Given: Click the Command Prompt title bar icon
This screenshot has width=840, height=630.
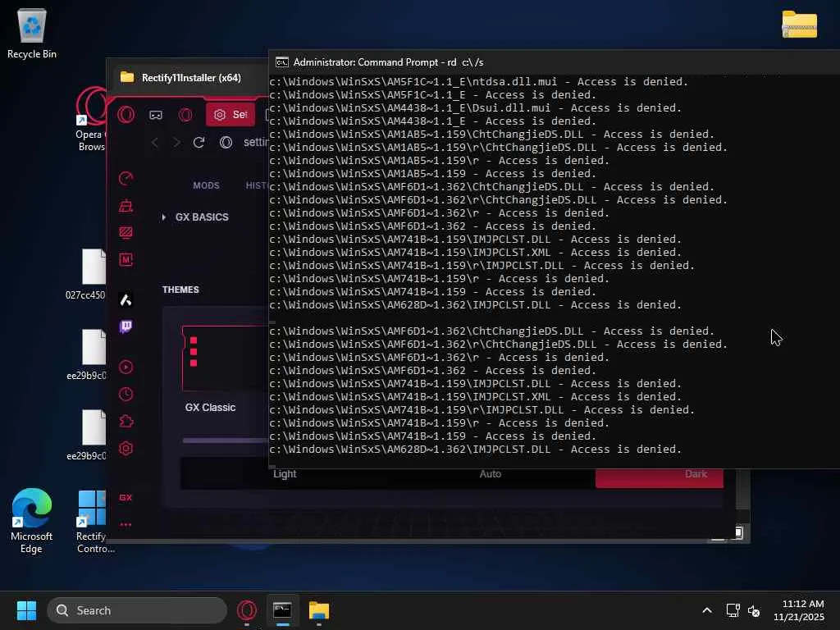Looking at the screenshot, I should [x=282, y=62].
